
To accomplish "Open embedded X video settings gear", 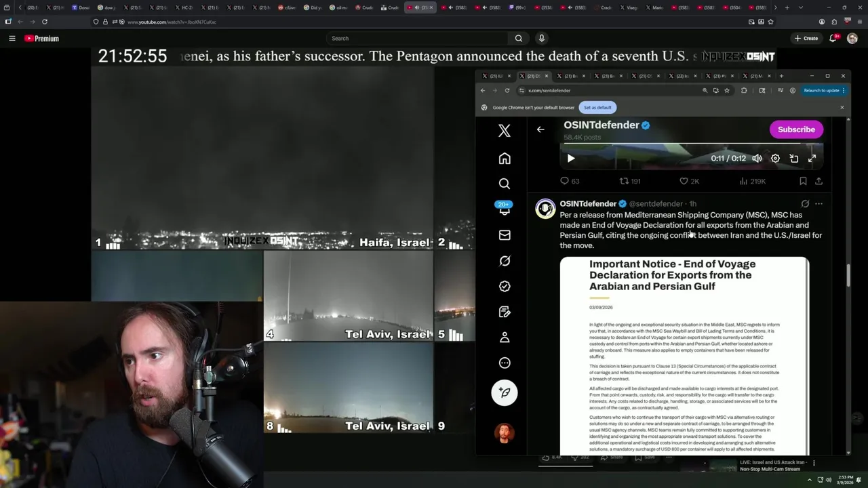I will [x=775, y=159].
